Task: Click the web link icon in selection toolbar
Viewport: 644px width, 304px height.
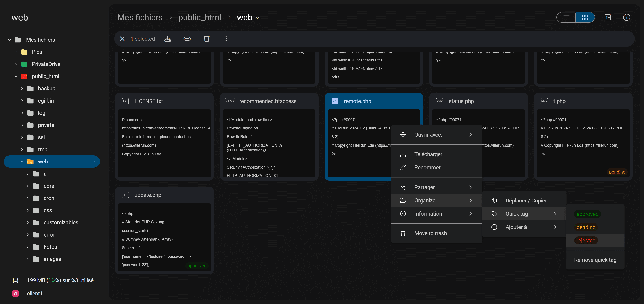Action: click(187, 39)
